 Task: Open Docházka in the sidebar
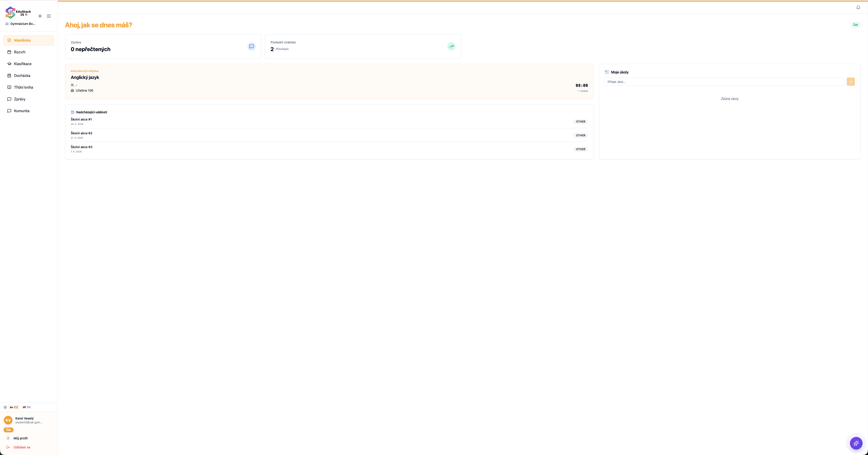tap(29, 76)
